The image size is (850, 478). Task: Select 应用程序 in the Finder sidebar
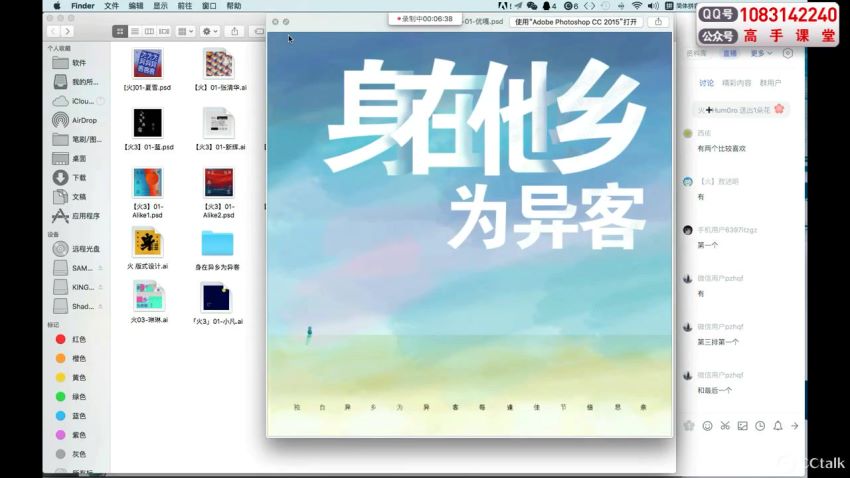(76, 216)
